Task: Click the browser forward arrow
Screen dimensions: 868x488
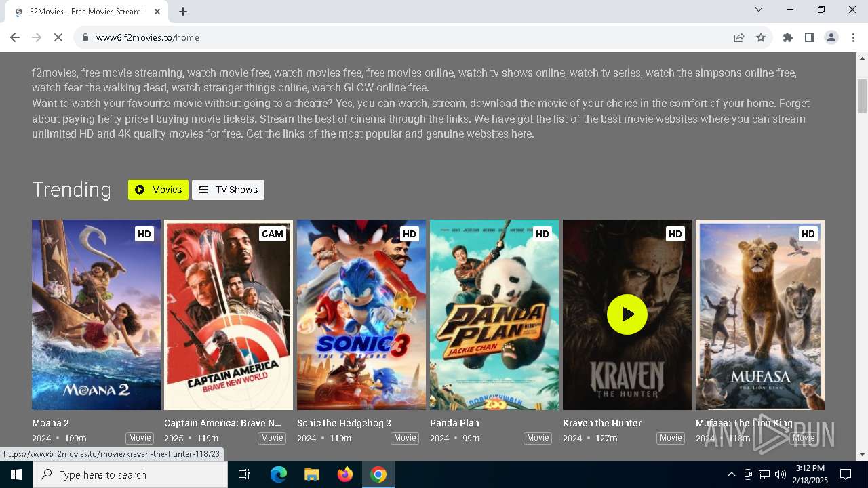Action: click(x=37, y=37)
